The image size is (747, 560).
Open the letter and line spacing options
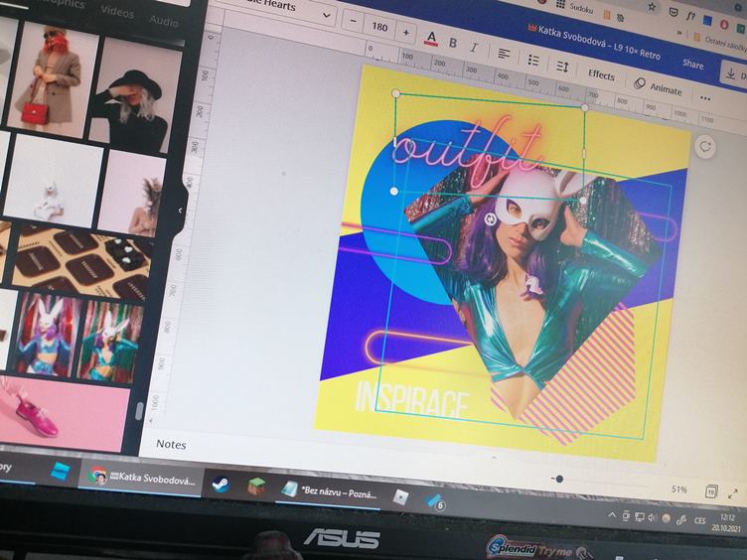pos(562,67)
